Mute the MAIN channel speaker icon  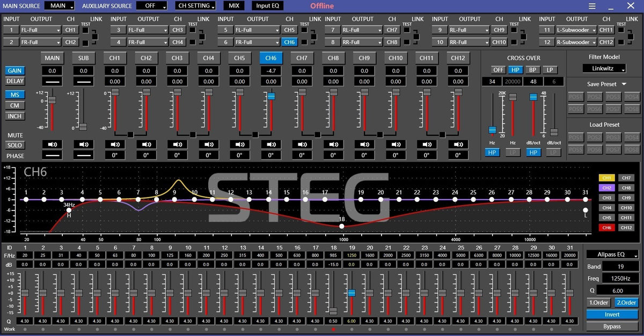[52, 144]
